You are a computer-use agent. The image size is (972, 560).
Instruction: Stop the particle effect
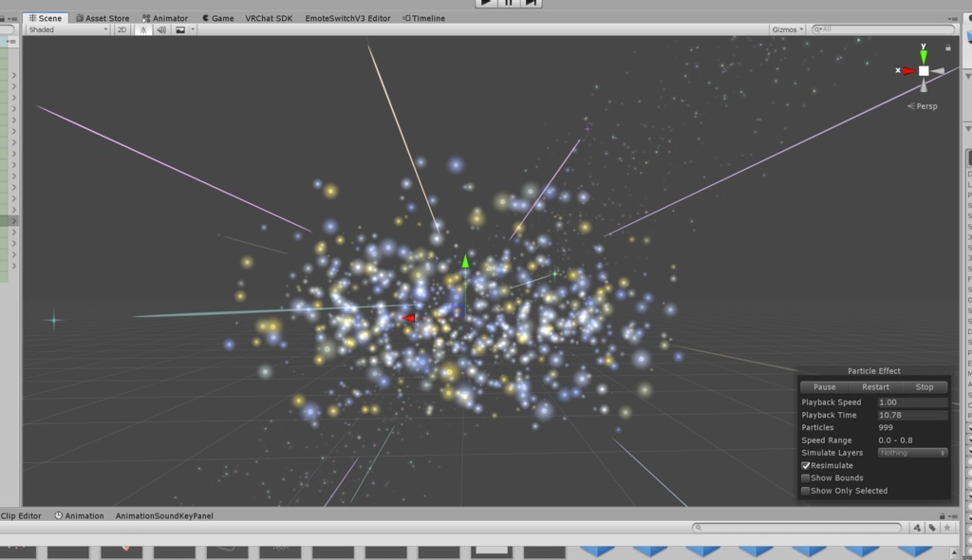pyautogui.click(x=925, y=387)
